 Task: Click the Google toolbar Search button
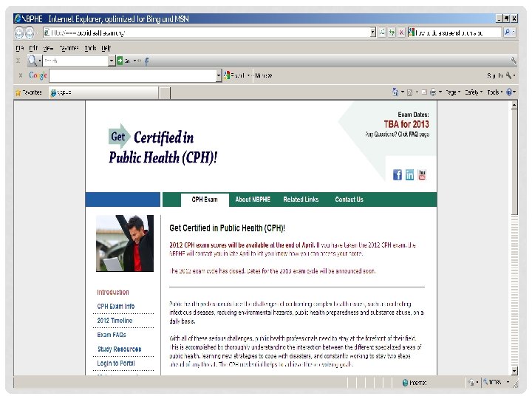tap(234, 75)
